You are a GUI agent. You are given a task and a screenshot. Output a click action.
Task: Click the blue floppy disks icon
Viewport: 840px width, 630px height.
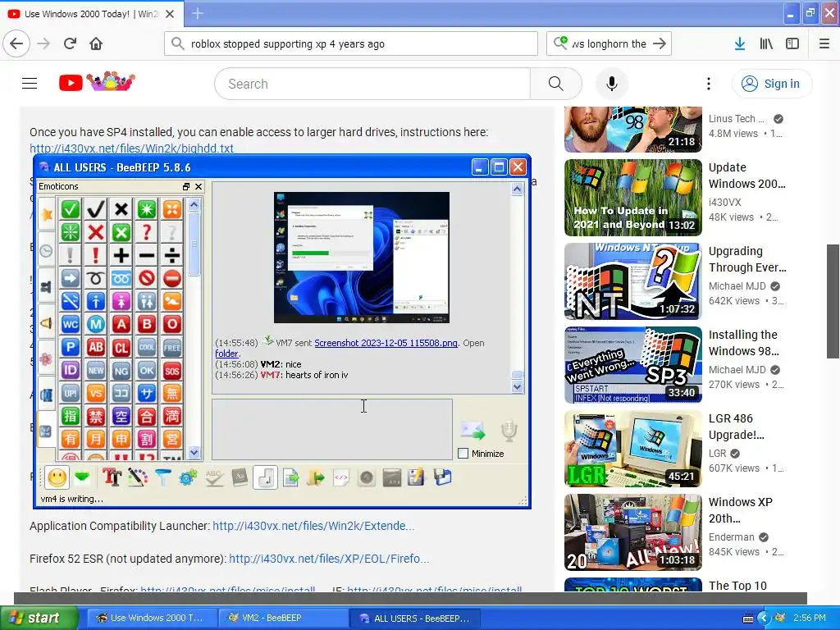coord(442,477)
